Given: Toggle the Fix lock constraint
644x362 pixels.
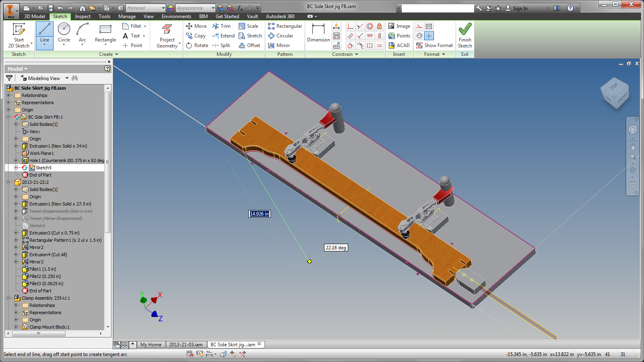Looking at the screenshot, I should point(379,26).
